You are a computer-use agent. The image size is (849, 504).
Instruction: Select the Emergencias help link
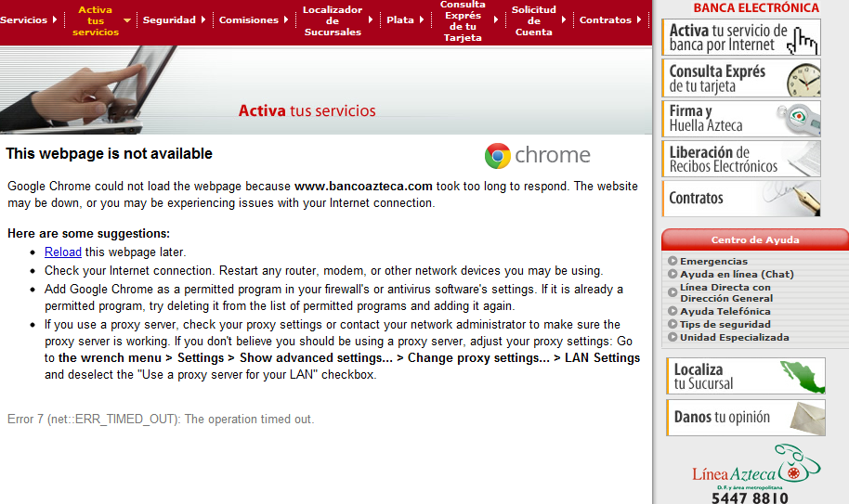click(713, 262)
